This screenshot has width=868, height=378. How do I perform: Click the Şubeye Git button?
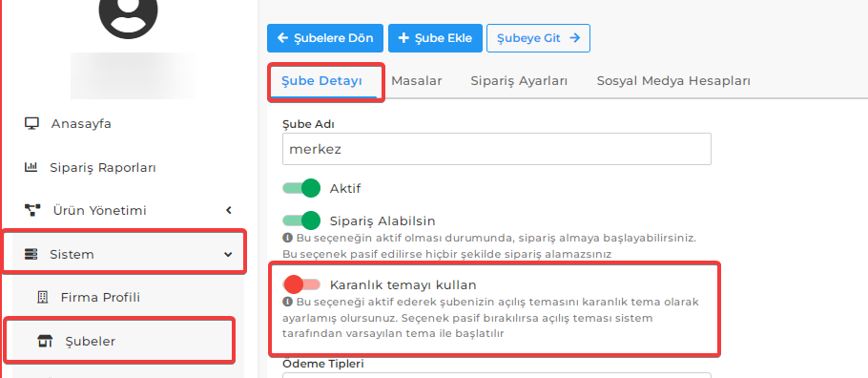coord(538,38)
